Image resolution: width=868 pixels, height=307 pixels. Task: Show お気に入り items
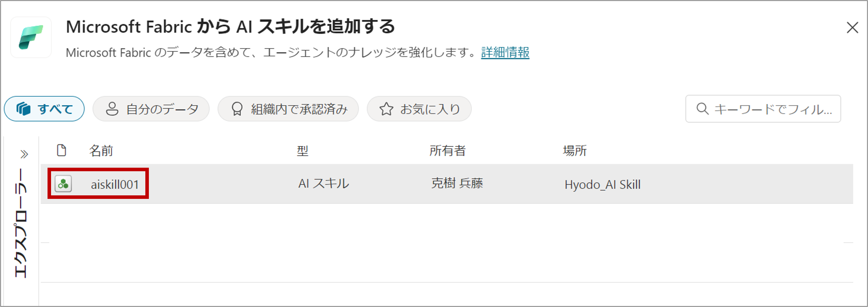tap(419, 109)
